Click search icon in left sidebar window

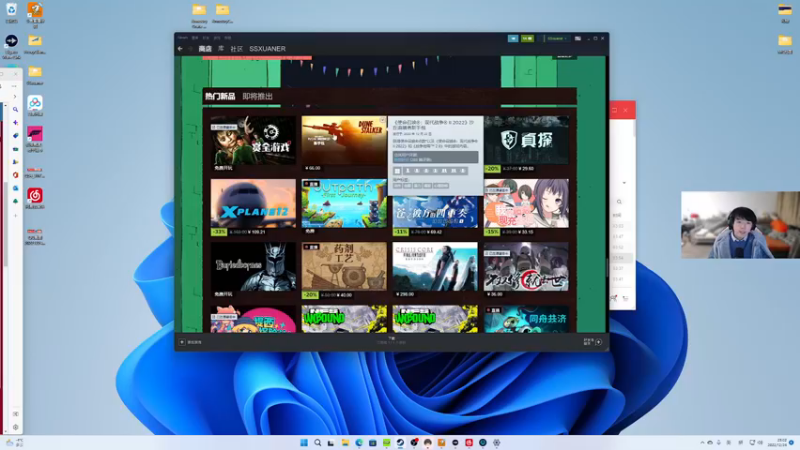(15, 109)
